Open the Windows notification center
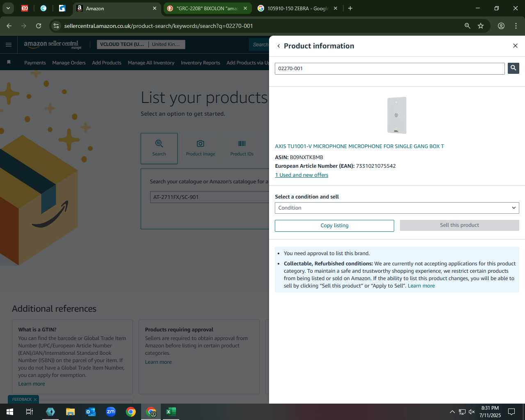This screenshot has height=420, width=525. tap(511, 412)
